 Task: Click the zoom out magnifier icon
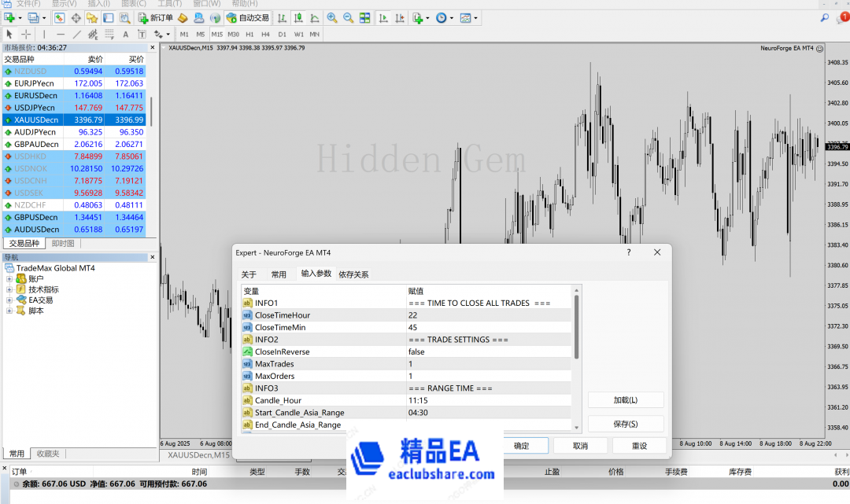click(347, 17)
